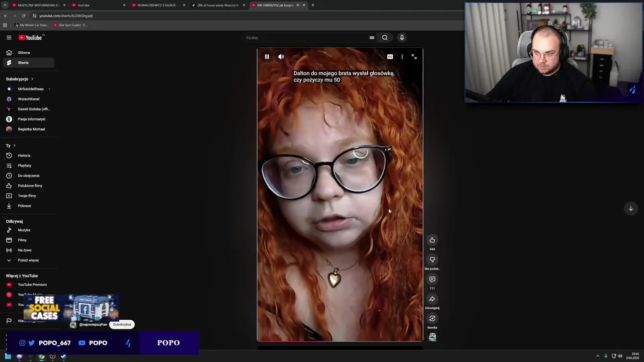Open Polubione filmy liked videos

click(x=28, y=186)
